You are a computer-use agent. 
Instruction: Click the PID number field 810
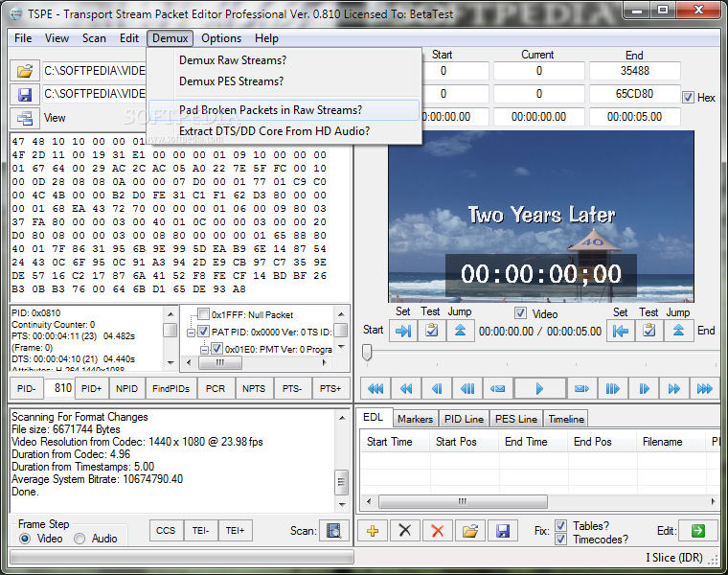pyautogui.click(x=58, y=388)
